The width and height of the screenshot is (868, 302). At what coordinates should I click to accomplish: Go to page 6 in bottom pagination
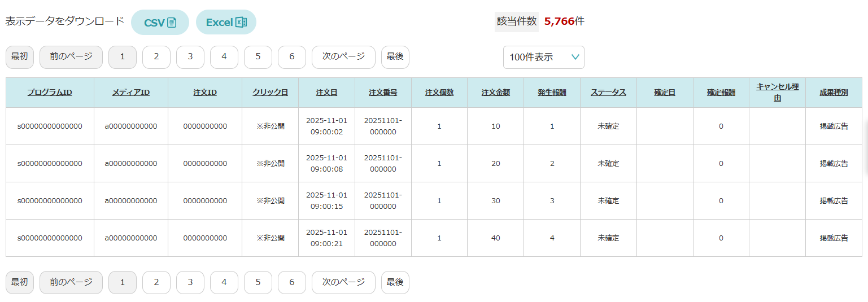pos(292,282)
